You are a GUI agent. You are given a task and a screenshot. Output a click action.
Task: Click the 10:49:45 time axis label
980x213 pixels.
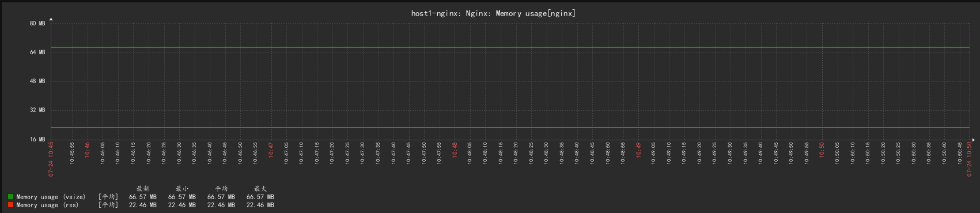point(776,153)
